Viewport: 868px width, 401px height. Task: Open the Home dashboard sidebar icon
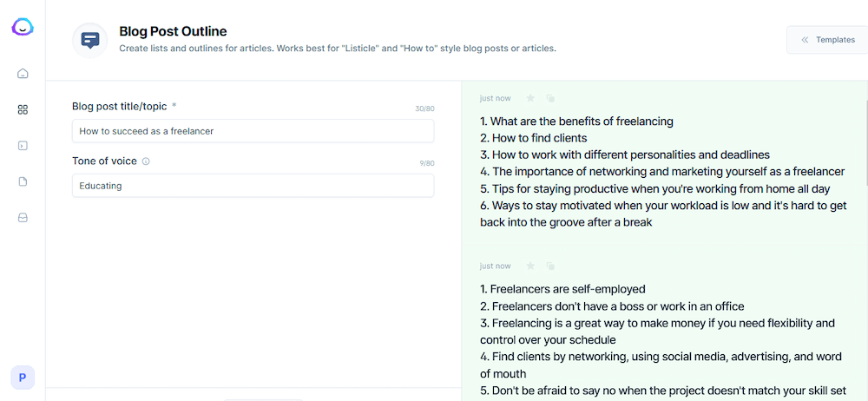click(23, 73)
